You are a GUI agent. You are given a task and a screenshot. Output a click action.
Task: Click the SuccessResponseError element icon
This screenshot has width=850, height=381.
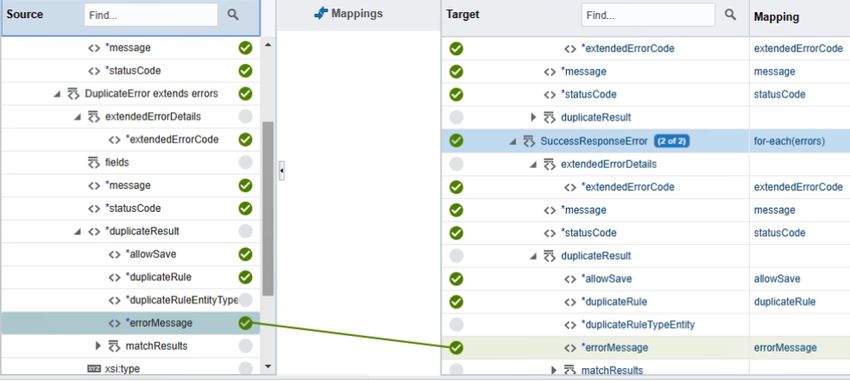coord(529,141)
